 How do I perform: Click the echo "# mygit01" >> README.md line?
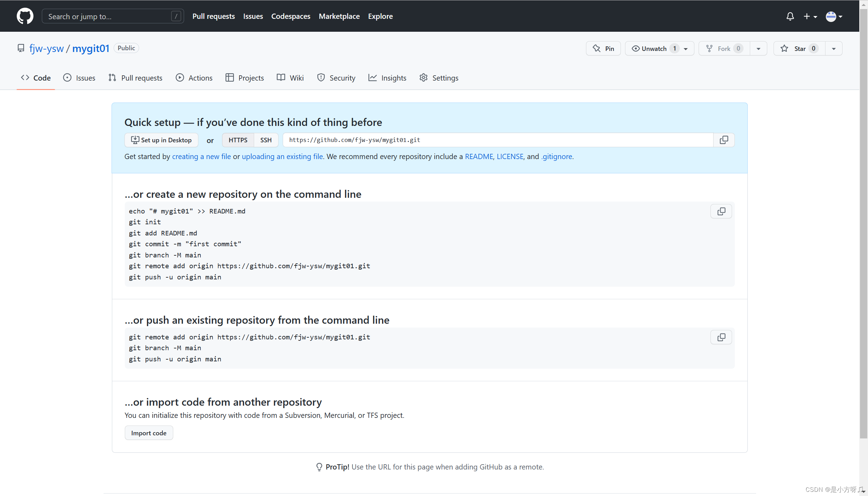(187, 211)
